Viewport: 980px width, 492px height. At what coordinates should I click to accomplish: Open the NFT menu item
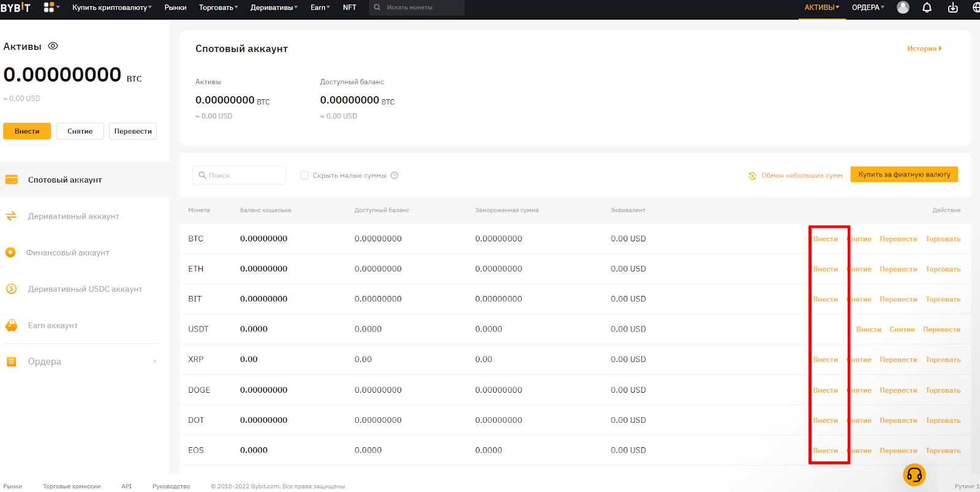tap(350, 7)
